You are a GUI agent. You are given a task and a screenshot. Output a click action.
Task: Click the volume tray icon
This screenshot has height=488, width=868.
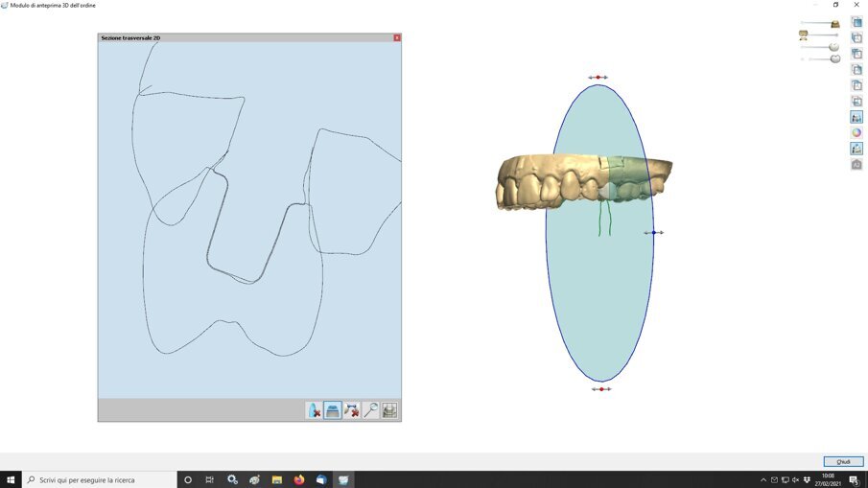tap(795, 479)
